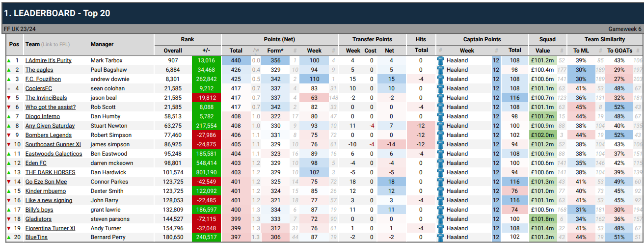Viewport: 644px width, 243px height.
Task: Click the Overall rank column header
Action: click(173, 51)
